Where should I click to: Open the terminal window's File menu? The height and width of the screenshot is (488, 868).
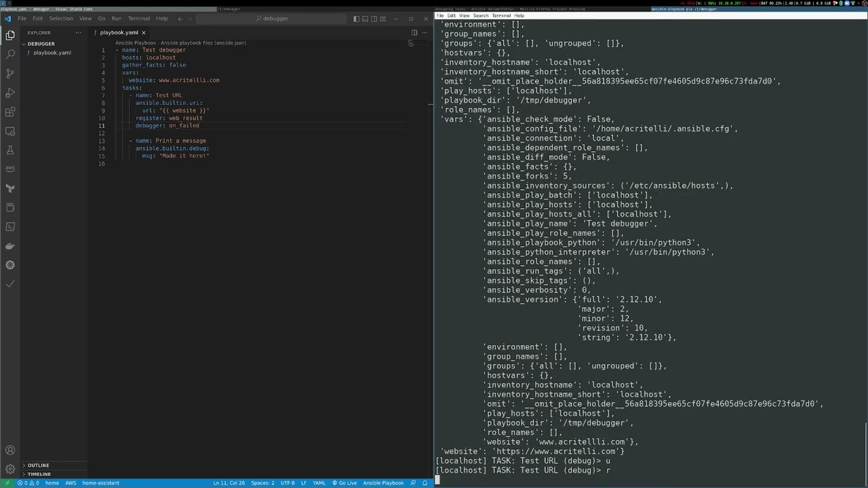[x=440, y=16]
